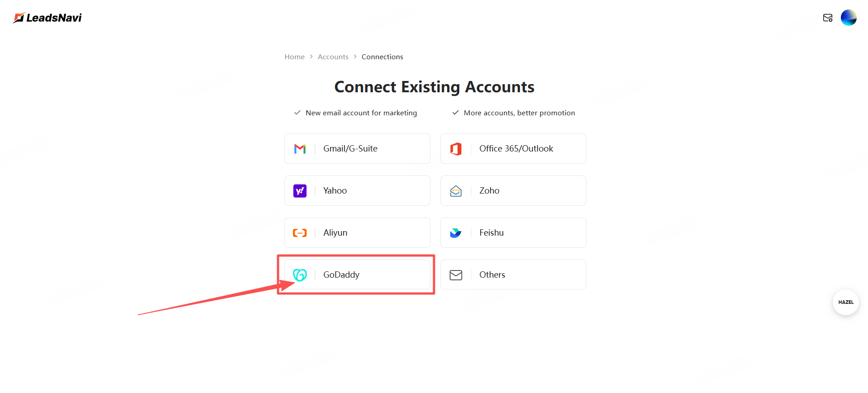
Task: Open the HAZEL floating widget
Action: [845, 302]
